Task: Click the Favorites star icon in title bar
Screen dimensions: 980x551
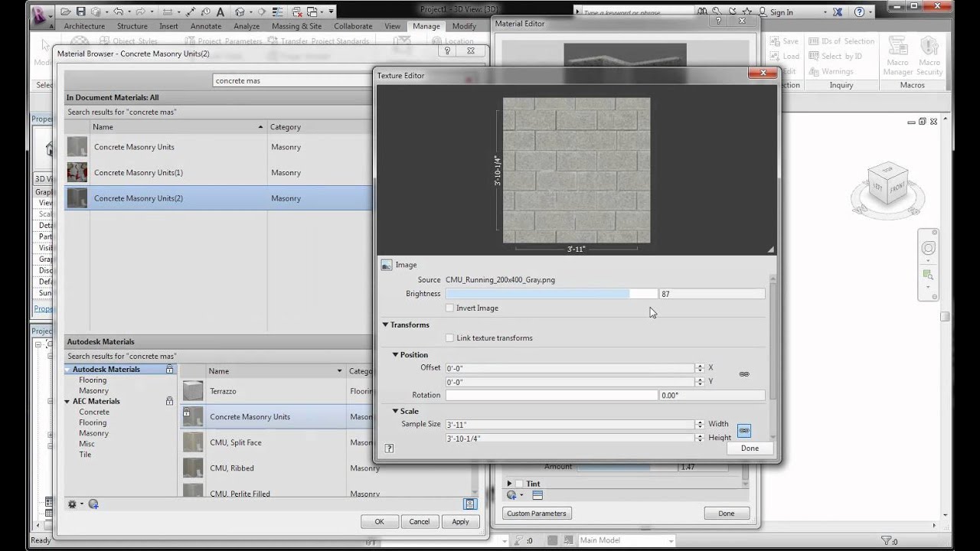Action: (746, 11)
